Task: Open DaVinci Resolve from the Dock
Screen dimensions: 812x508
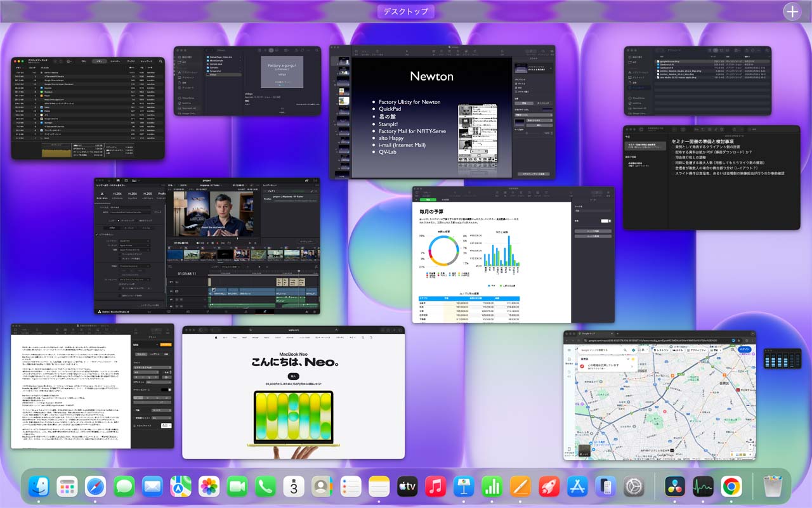Action: point(675,487)
